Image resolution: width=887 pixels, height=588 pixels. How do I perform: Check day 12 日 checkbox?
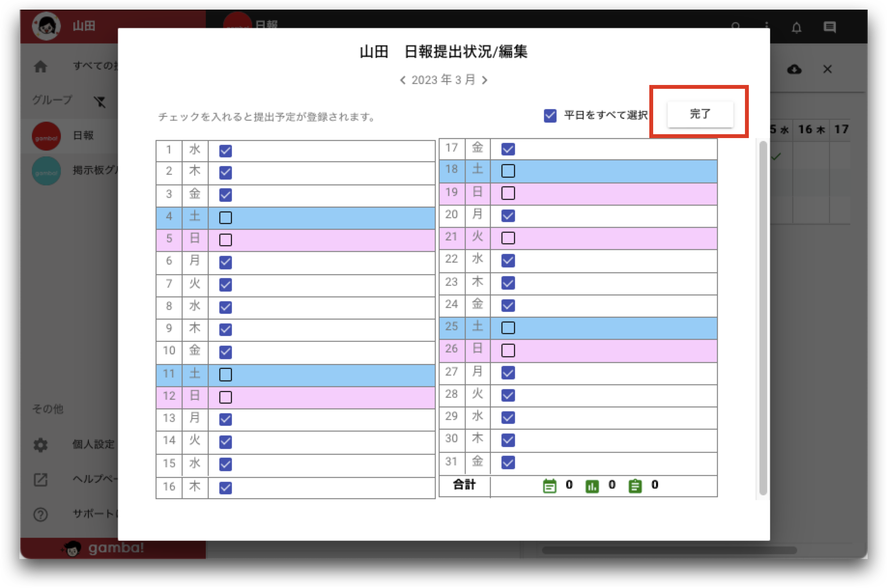coord(226,397)
